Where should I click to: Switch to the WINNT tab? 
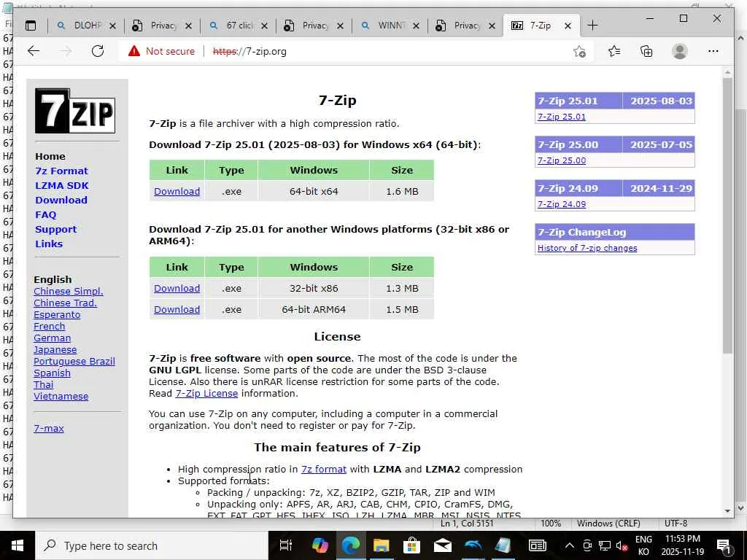point(389,26)
